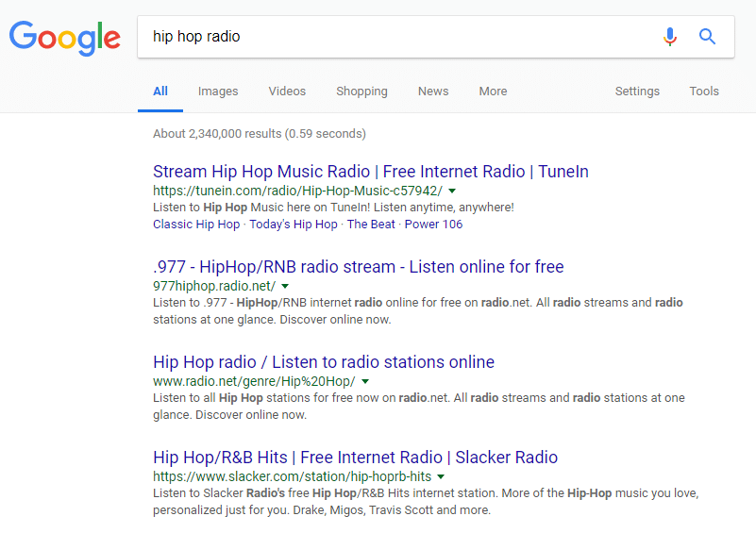Expand the More menu
Image resolution: width=756 pixels, height=533 pixels.
[x=493, y=92]
